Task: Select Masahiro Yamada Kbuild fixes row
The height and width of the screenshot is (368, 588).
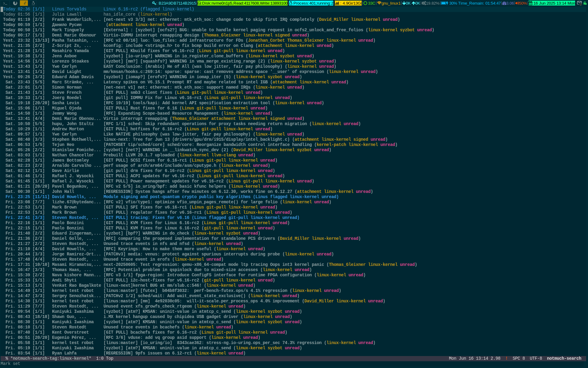Action: tap(294, 51)
